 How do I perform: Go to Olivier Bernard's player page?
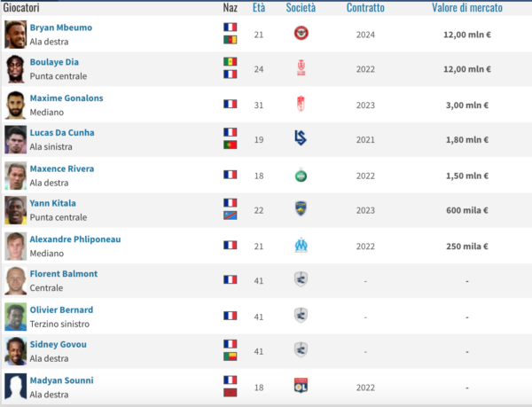pos(61,309)
